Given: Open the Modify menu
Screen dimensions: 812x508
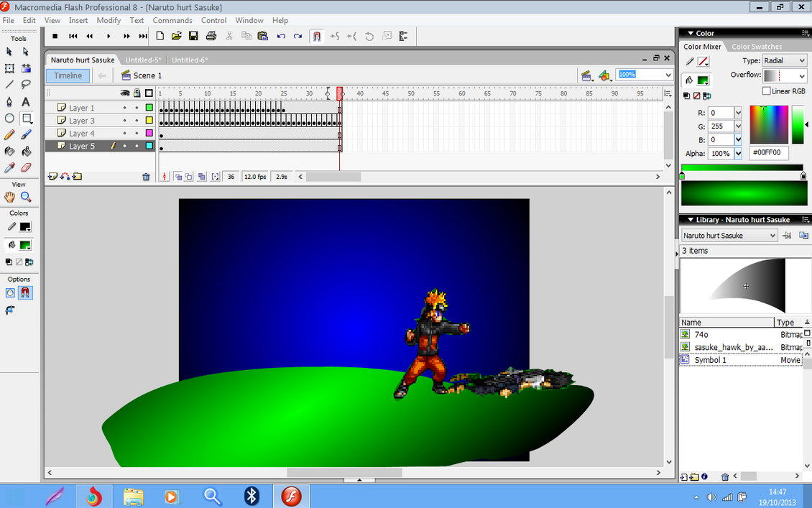Looking at the screenshot, I should click(x=109, y=20).
